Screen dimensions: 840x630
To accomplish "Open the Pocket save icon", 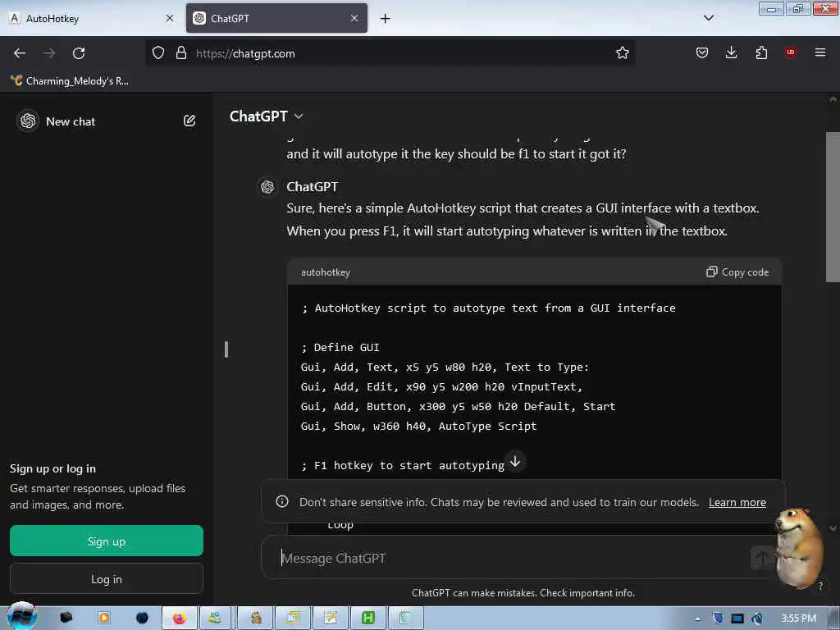I will point(702,52).
